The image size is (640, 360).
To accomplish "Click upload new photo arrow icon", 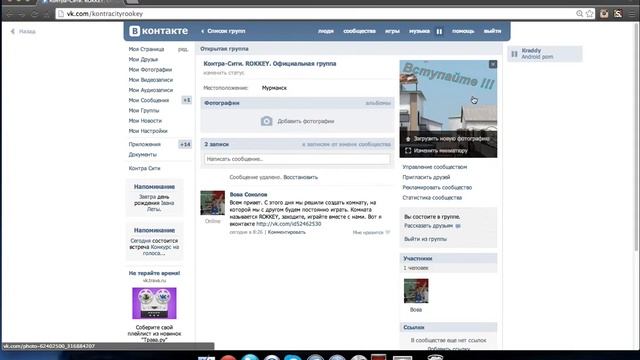I will (408, 139).
